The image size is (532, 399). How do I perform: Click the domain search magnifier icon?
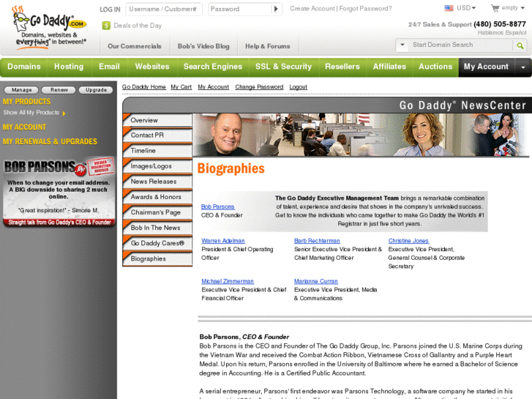tap(520, 45)
